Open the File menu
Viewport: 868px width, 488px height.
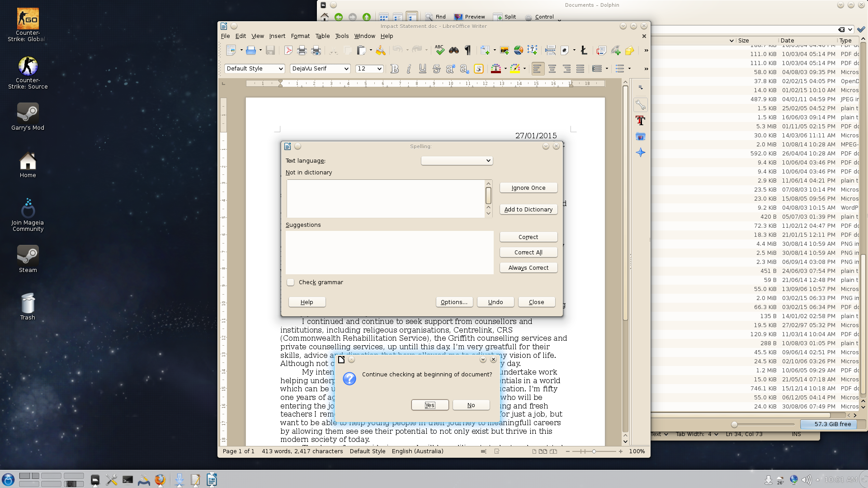click(x=225, y=36)
